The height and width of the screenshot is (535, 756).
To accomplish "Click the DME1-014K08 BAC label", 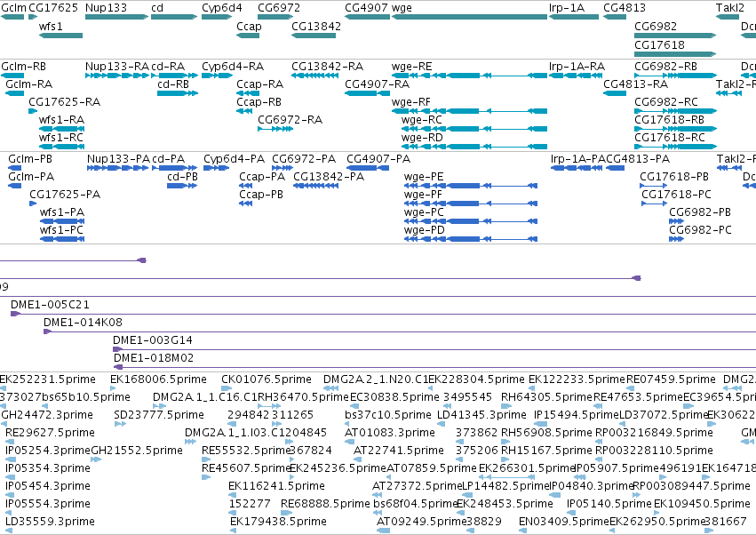I will [83, 323].
